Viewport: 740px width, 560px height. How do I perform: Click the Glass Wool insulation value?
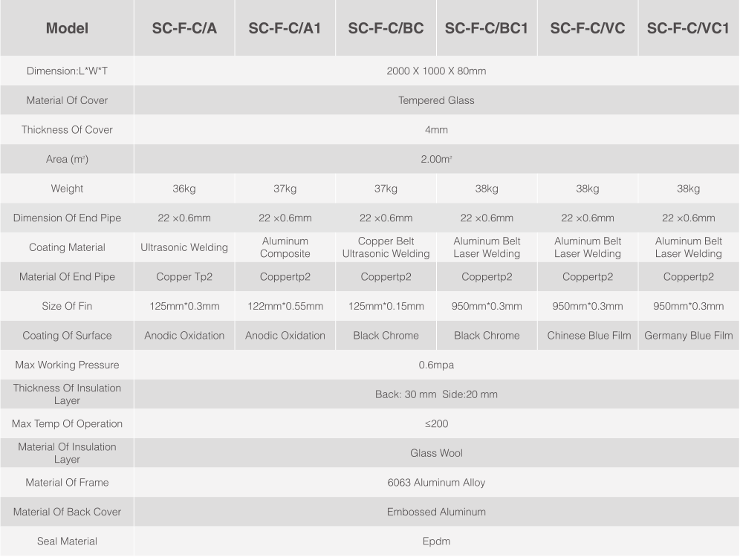437,453
